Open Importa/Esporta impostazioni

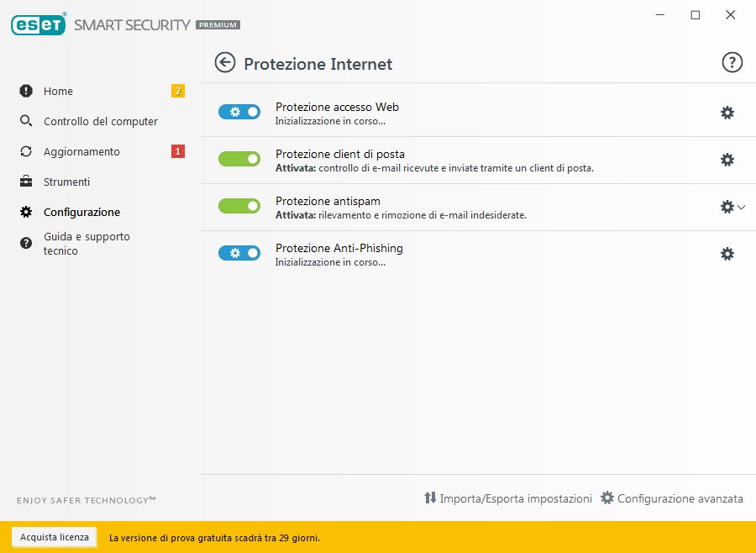click(507, 498)
